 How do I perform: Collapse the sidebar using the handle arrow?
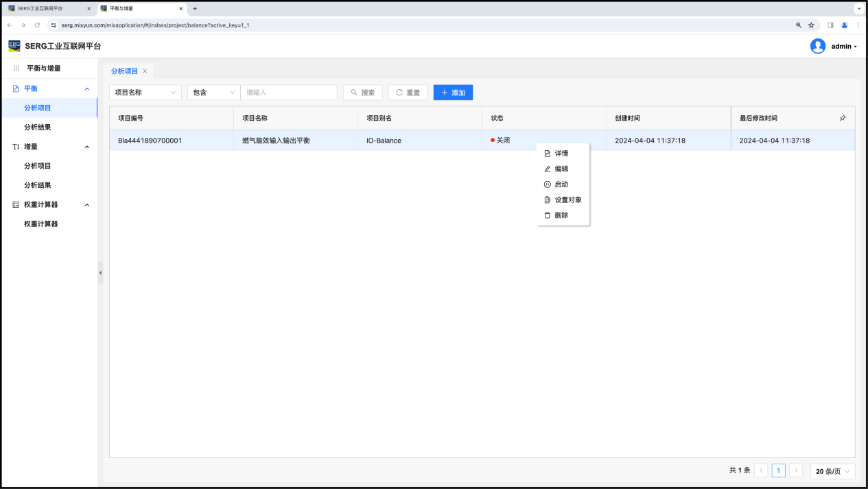[100, 272]
